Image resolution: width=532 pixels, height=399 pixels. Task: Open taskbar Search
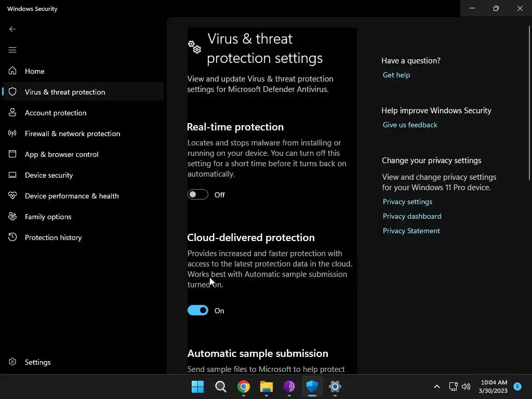point(220,387)
